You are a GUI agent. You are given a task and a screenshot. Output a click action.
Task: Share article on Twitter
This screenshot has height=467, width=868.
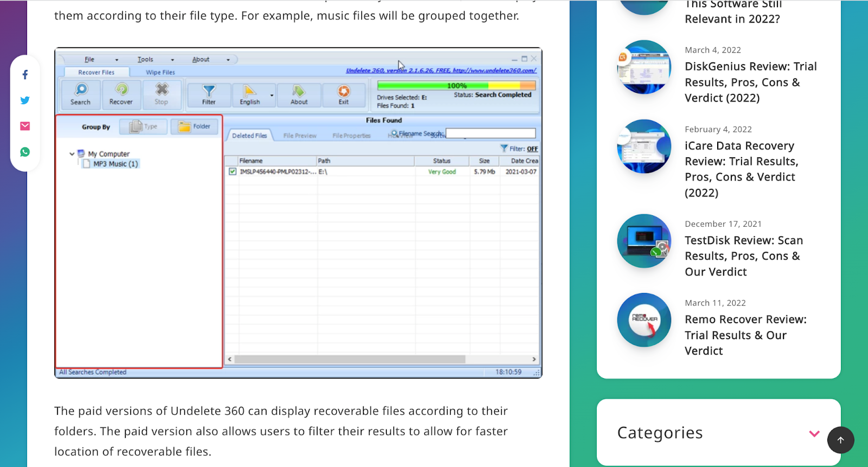tap(25, 100)
